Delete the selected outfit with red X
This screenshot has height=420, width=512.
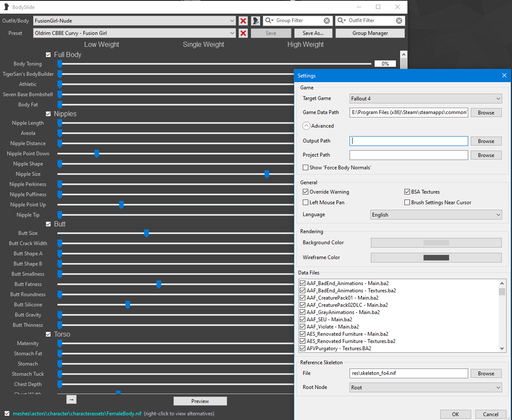pos(243,21)
